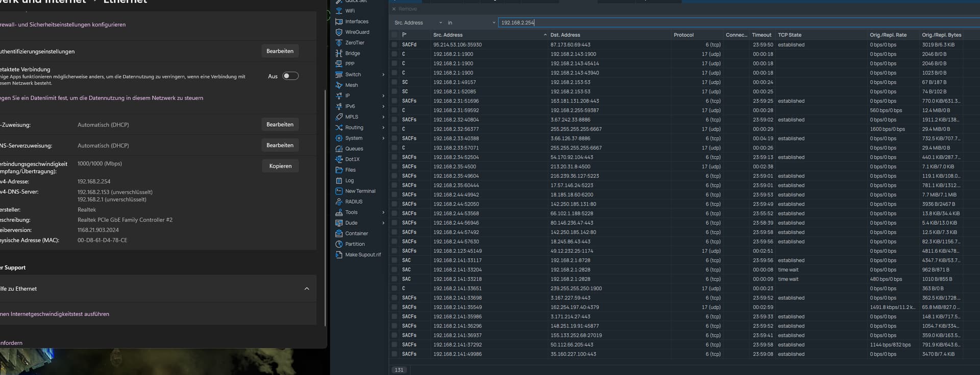Open the Log menu icon
Image resolution: width=980 pixels, height=375 pixels.
pyautogui.click(x=339, y=180)
